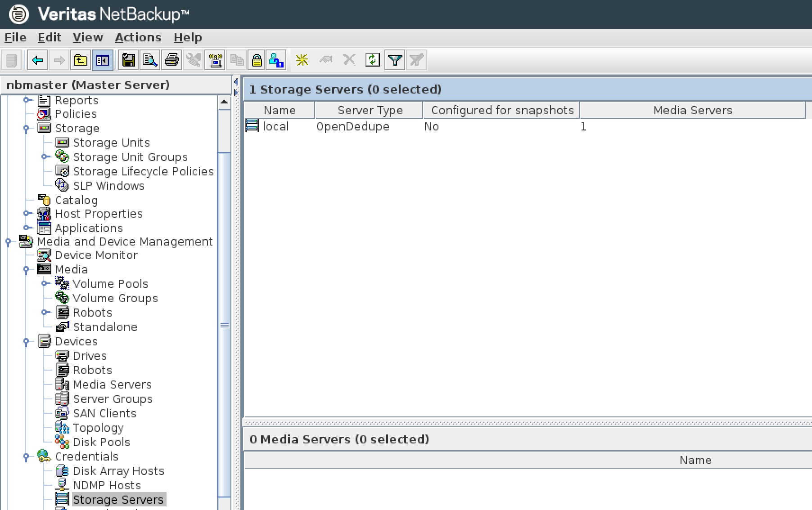The height and width of the screenshot is (510, 812).
Task: Open the Catalog node
Action: (x=76, y=200)
